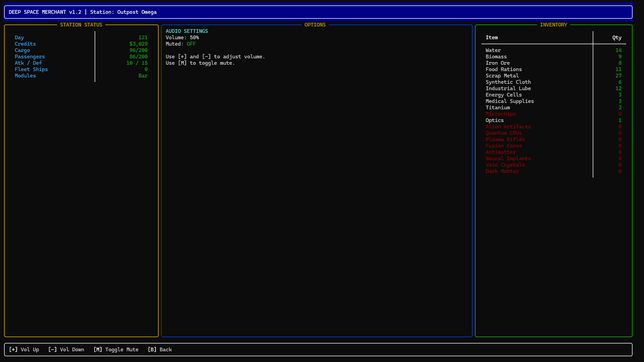This screenshot has width=644, height=362.
Task: Select the Water inventory entry
Action: (493, 50)
